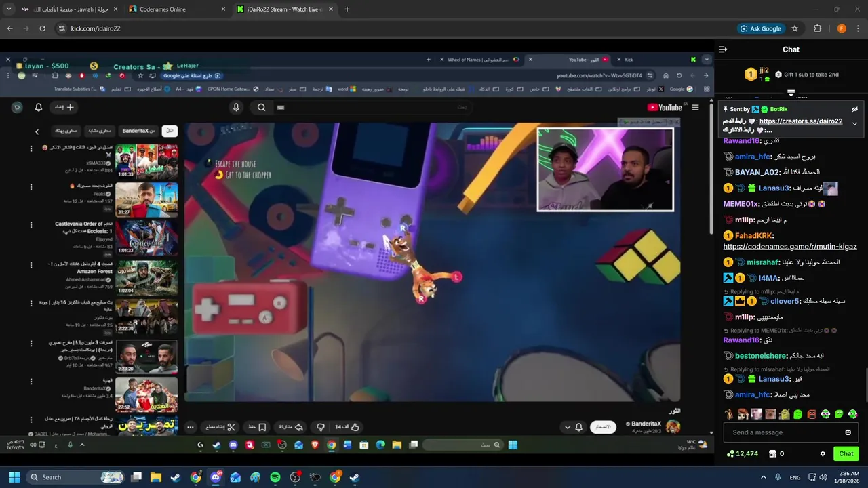This screenshot has width=868, height=488.
Task: Pick the Shrek emote in quick emotes
Action: (x=784, y=414)
